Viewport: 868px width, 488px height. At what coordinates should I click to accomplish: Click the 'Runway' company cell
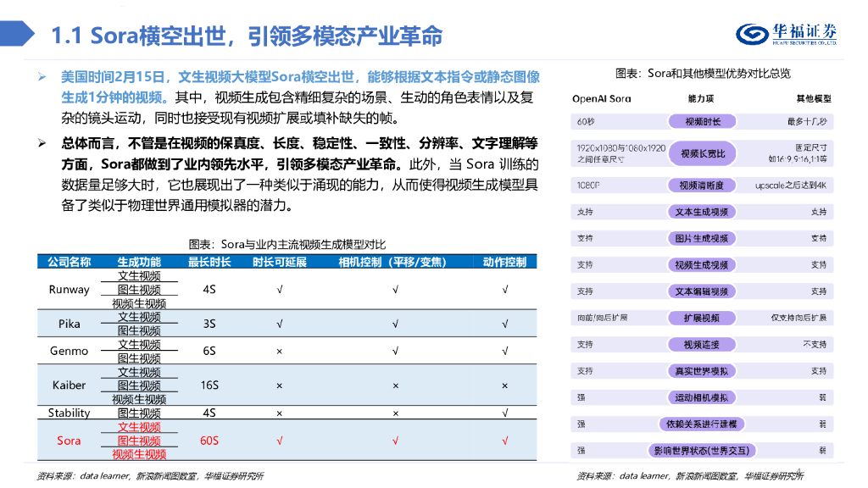pyautogui.click(x=69, y=290)
